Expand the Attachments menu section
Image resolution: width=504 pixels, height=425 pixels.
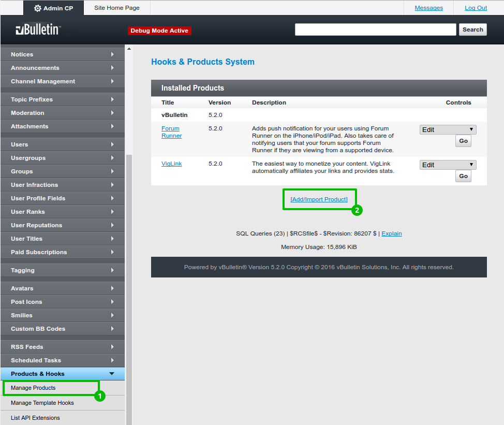click(x=63, y=126)
